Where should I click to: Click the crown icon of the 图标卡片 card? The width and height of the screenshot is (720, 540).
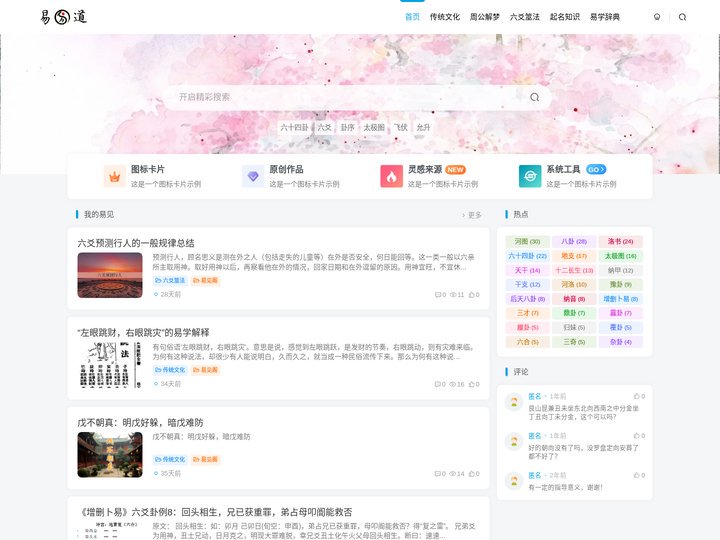pos(114,176)
